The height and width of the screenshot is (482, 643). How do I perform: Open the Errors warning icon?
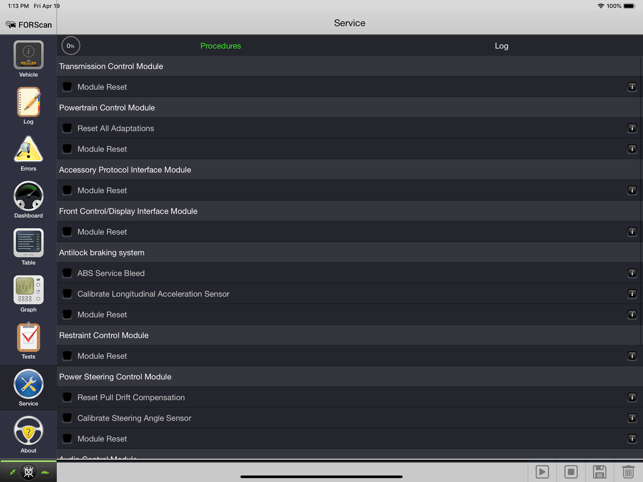click(x=28, y=153)
